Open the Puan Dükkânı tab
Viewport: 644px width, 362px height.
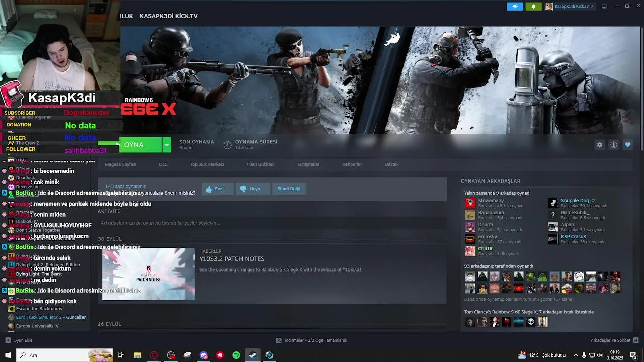[260, 164]
